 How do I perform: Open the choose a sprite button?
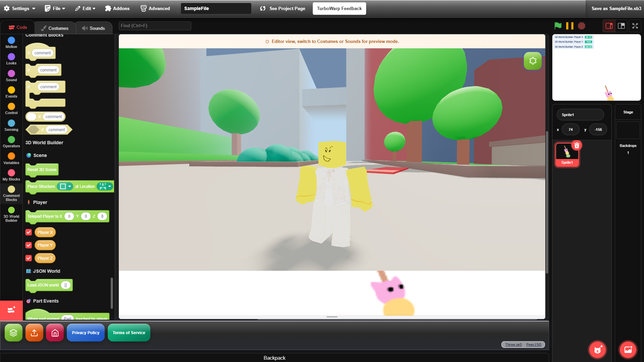click(x=598, y=350)
